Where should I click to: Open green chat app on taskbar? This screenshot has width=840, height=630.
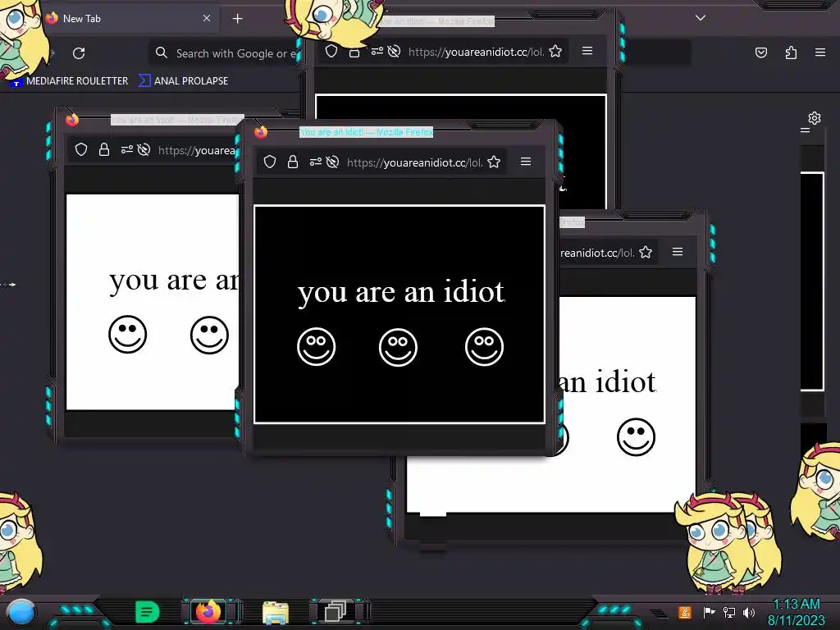pos(147,612)
